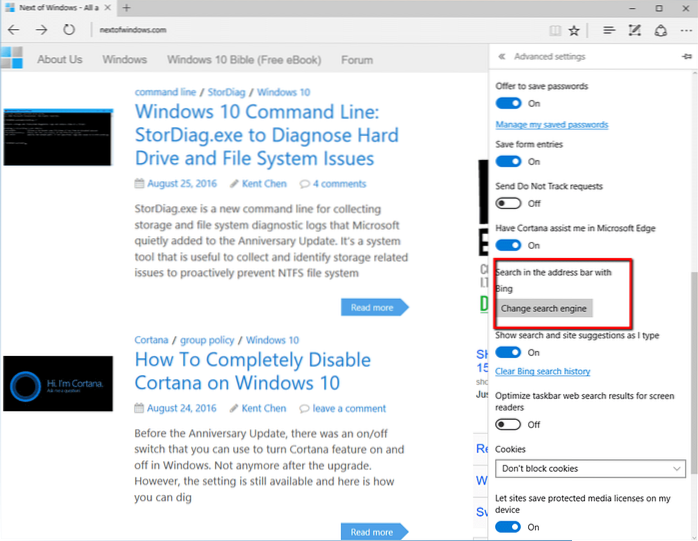Click the Change search engine button
The height and width of the screenshot is (541, 698).
(x=544, y=308)
